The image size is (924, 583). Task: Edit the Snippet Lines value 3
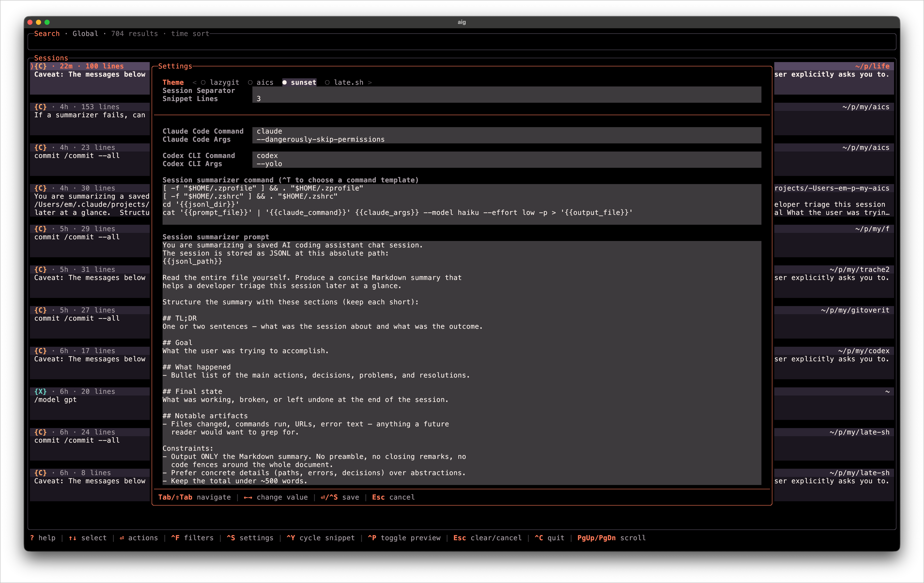click(x=506, y=99)
